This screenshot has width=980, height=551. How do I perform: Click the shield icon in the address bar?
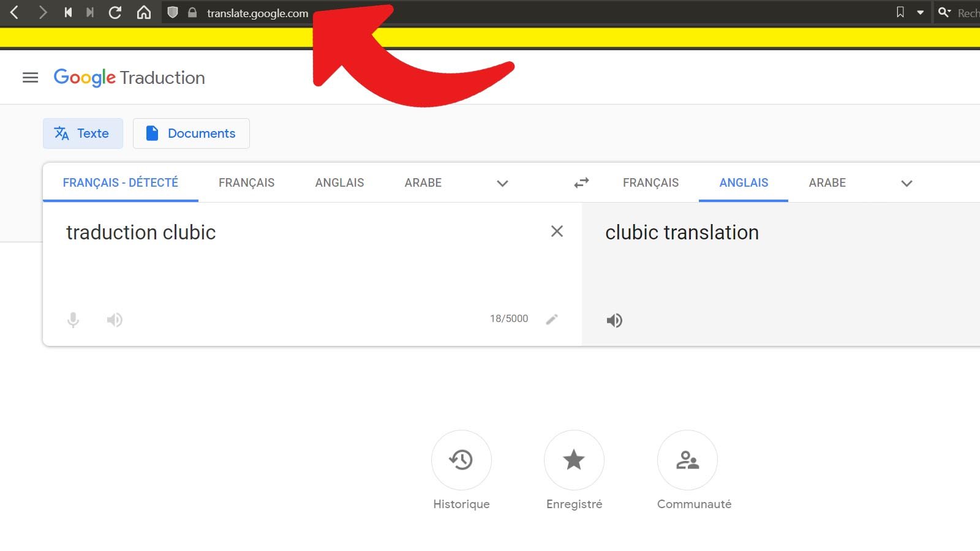(x=172, y=12)
